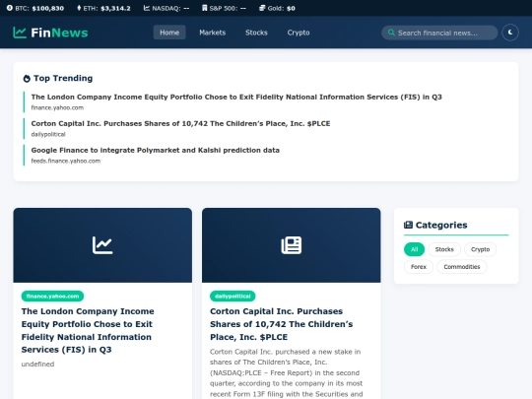Image resolution: width=532 pixels, height=399 pixels.
Task: Click the flame icon beside Top Trending
Action: coord(27,79)
